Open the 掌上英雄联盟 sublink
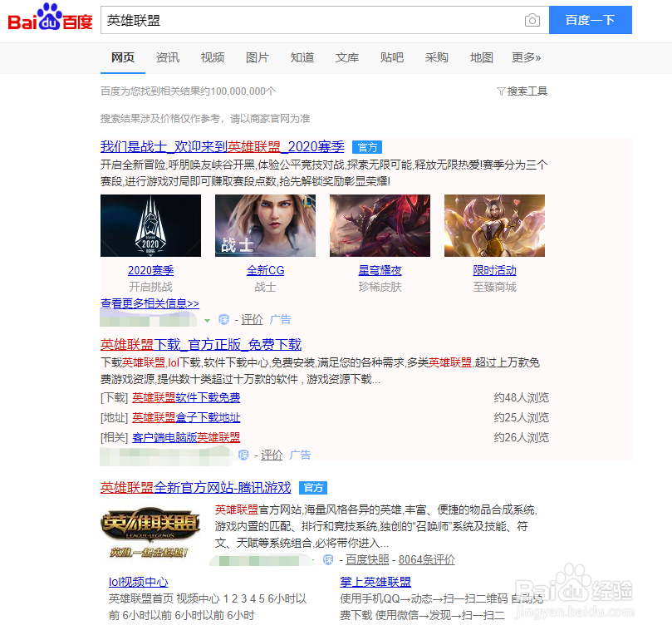Viewport: 672px width, 635px height. (375, 582)
